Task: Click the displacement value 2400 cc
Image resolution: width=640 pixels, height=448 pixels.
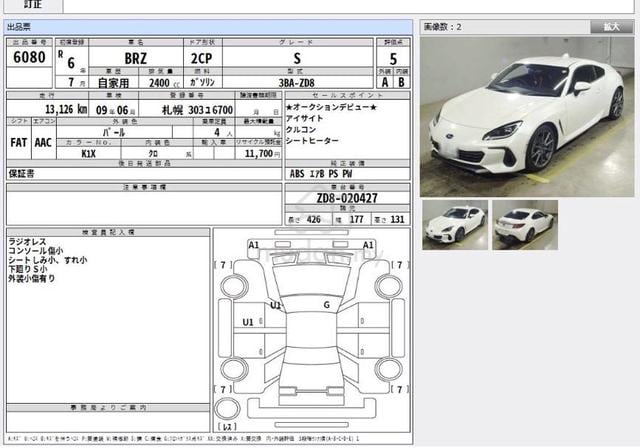Action: 164,83
